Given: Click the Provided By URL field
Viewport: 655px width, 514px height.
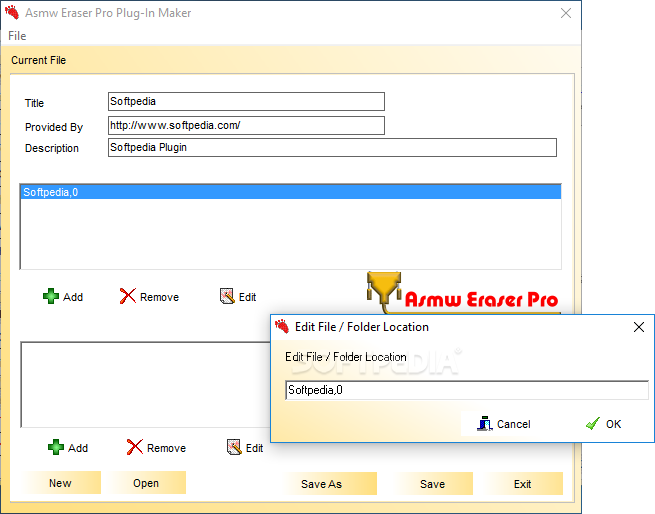Looking at the screenshot, I should click(x=246, y=125).
